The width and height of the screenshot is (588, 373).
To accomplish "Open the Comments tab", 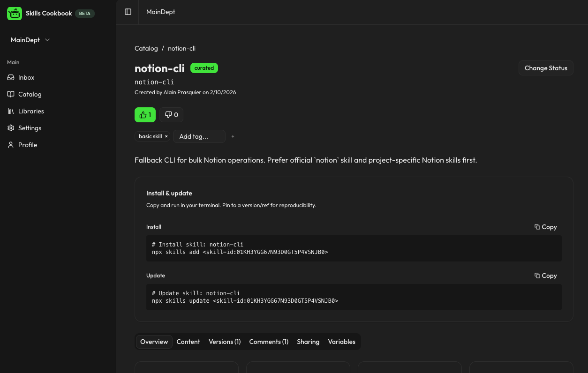I will 269,342.
